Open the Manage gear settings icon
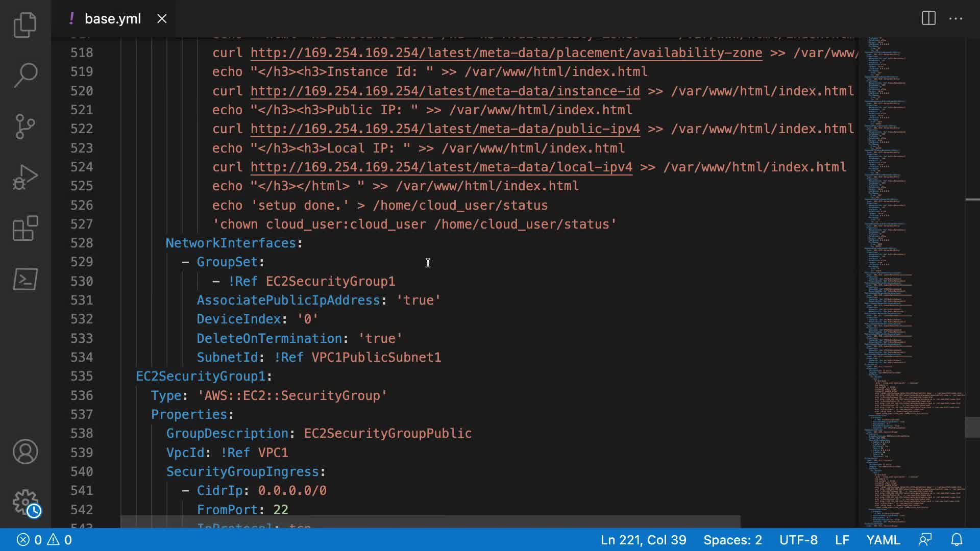 click(25, 503)
